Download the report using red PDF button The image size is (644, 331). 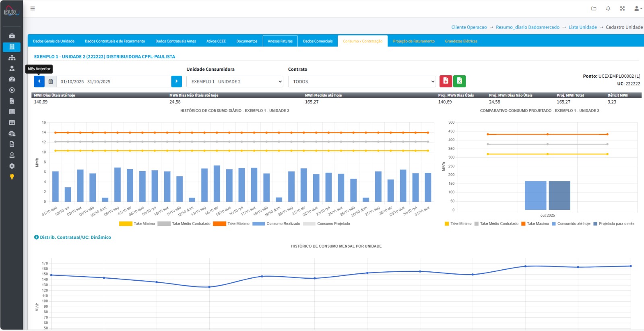pyautogui.click(x=446, y=81)
